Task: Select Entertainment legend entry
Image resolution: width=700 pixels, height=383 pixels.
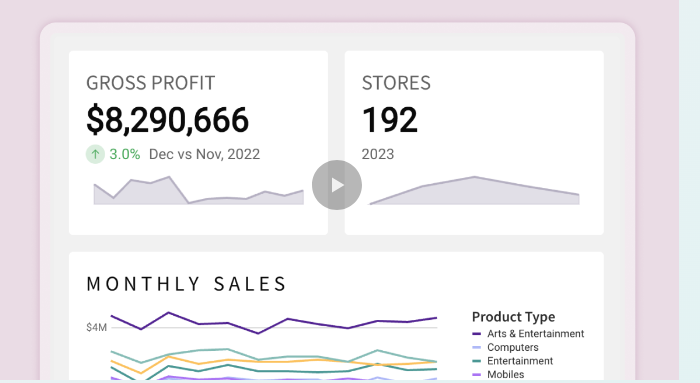Action: coord(520,361)
